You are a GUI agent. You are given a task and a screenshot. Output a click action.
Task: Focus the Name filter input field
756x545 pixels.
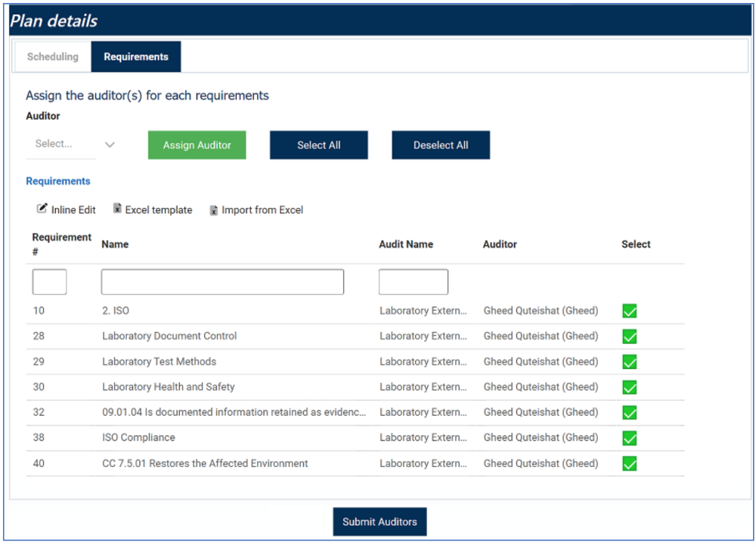(222, 282)
